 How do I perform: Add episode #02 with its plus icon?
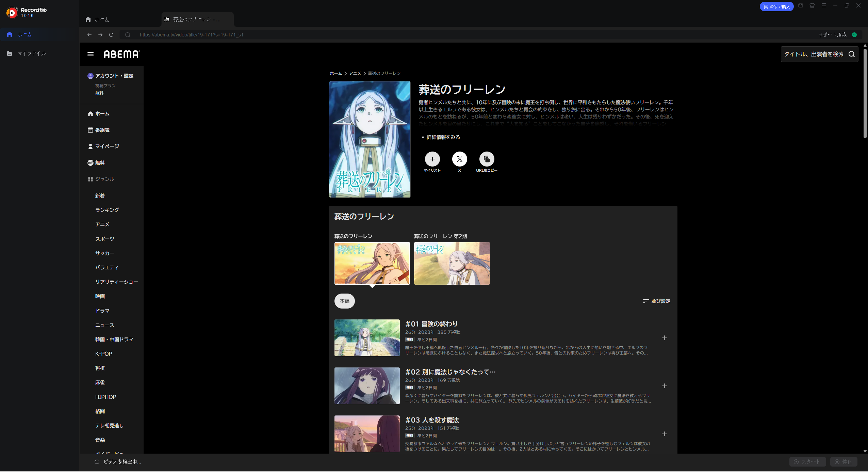coord(664,386)
